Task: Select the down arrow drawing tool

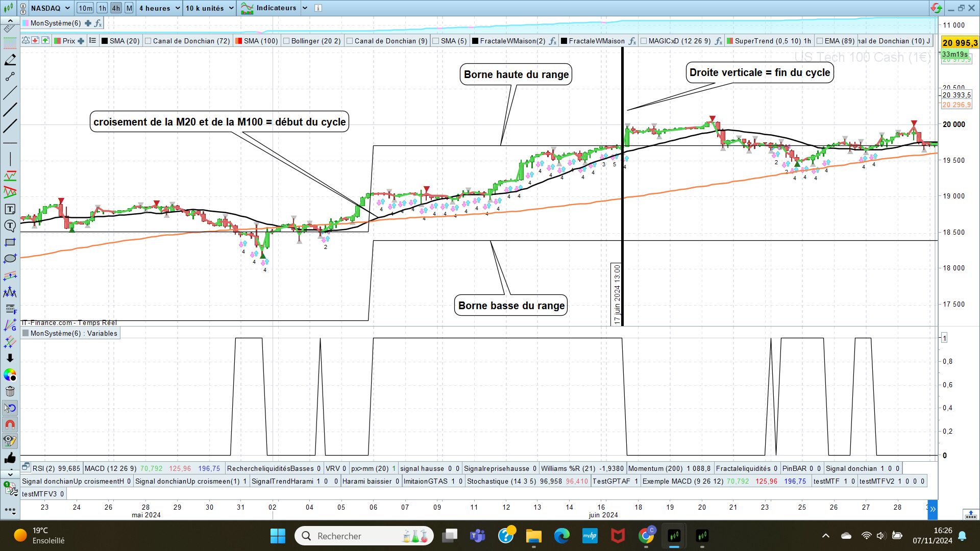Action: pyautogui.click(x=10, y=358)
